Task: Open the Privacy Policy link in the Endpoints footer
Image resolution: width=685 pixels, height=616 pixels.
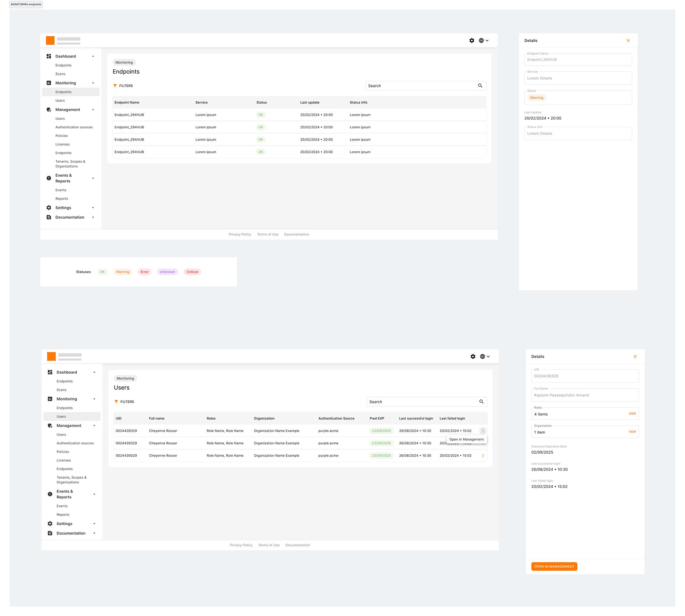Action: 240,234
